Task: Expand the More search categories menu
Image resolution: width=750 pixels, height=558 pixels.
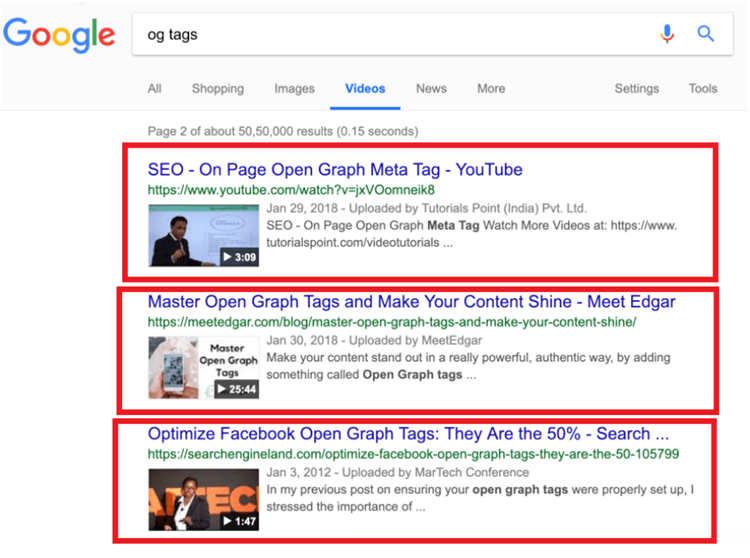Action: click(x=491, y=88)
